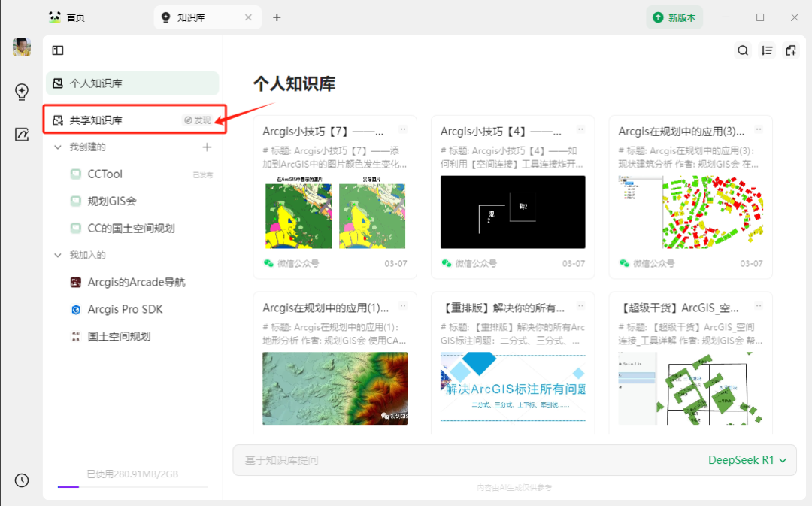The width and height of the screenshot is (812, 506).
Task: Collapse the 我创建的 section
Action: pyautogui.click(x=57, y=147)
